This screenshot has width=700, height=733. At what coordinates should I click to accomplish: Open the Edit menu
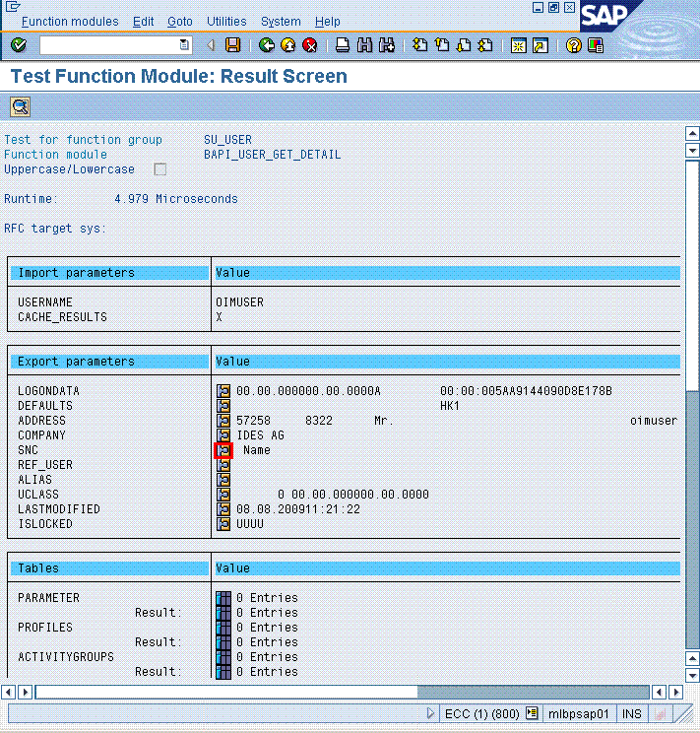[143, 22]
